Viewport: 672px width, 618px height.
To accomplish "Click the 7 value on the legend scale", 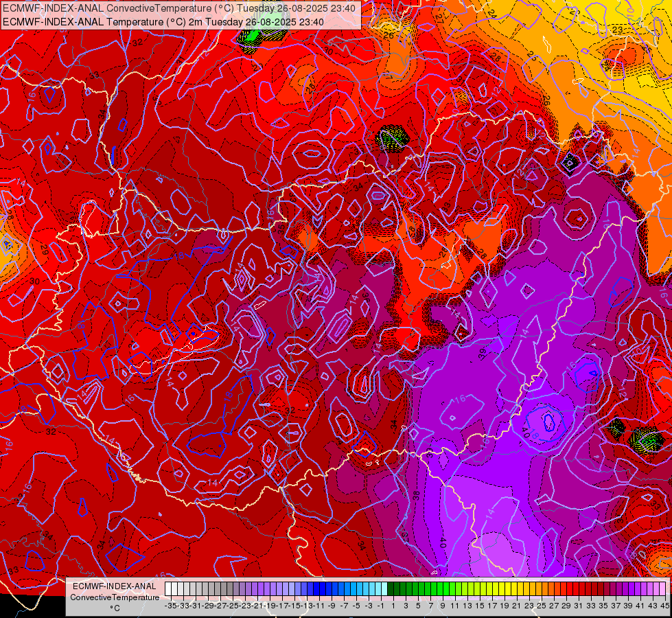I will tap(430, 606).
